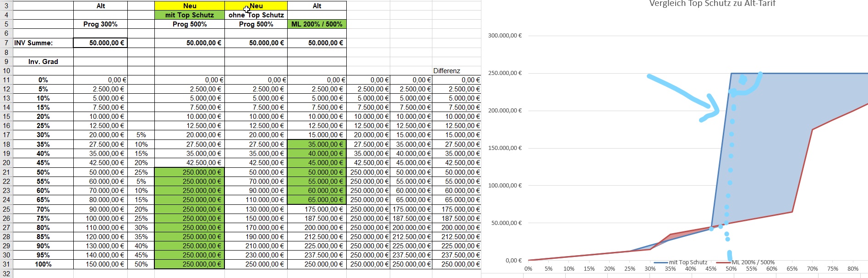Click the green 45.000,00 € cell

(317, 163)
